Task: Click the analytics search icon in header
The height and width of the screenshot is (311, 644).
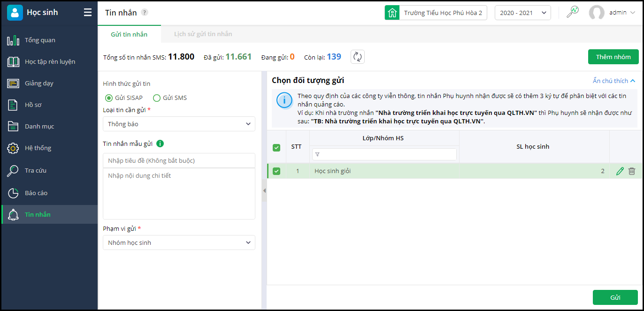Action: 573,12
